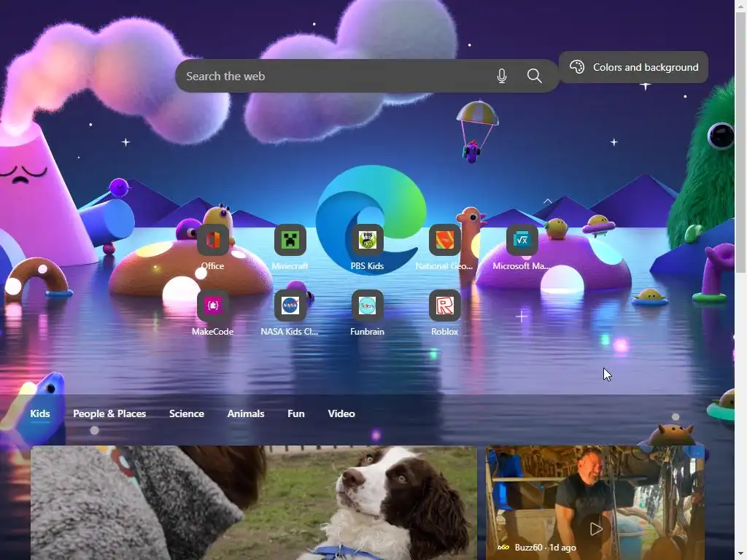The height and width of the screenshot is (560, 747).
Task: Switch to the Animals tab
Action: click(246, 413)
